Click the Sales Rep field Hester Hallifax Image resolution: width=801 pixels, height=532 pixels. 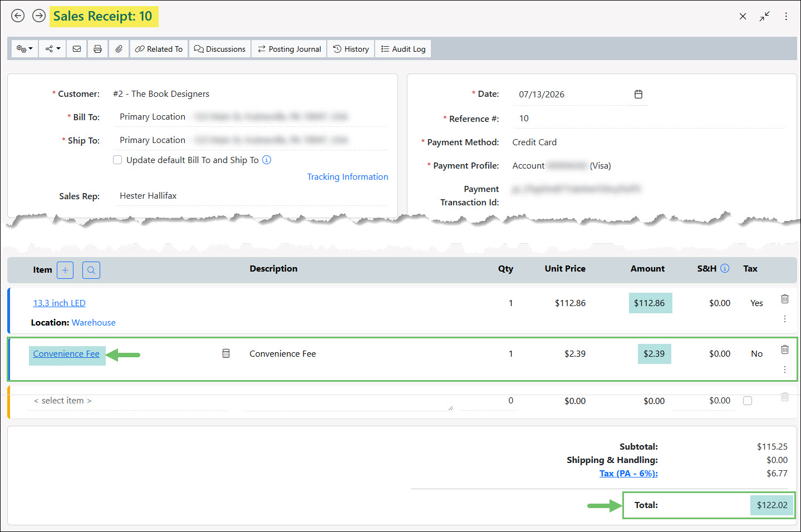pyautogui.click(x=250, y=196)
